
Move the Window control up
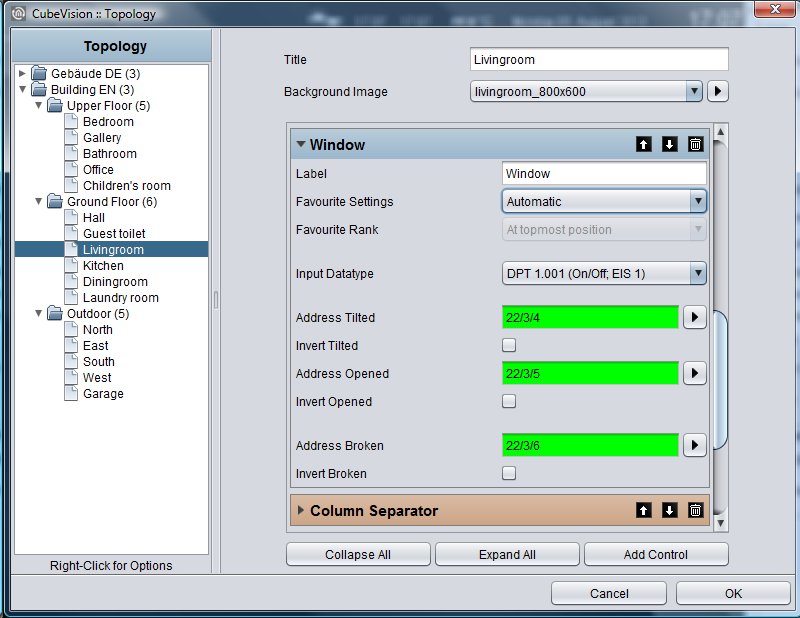pyautogui.click(x=643, y=144)
